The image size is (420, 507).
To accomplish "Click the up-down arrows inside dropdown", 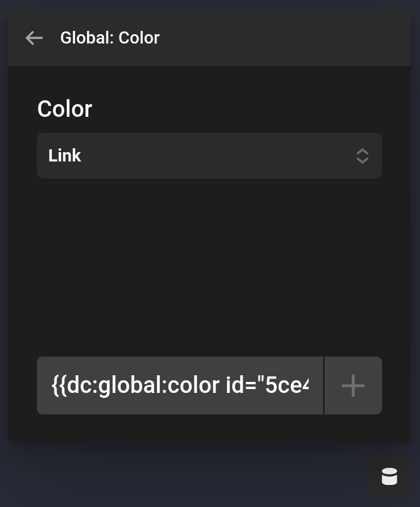I will point(362,156).
